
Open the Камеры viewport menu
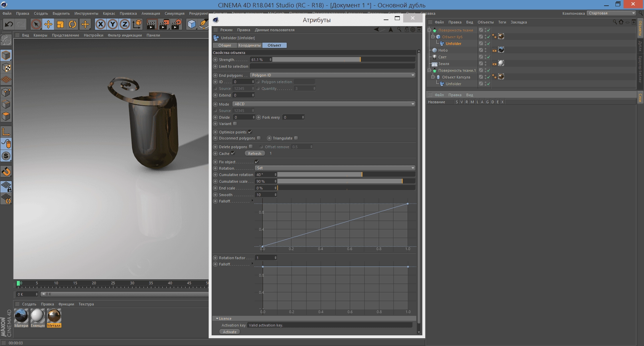[x=40, y=35]
